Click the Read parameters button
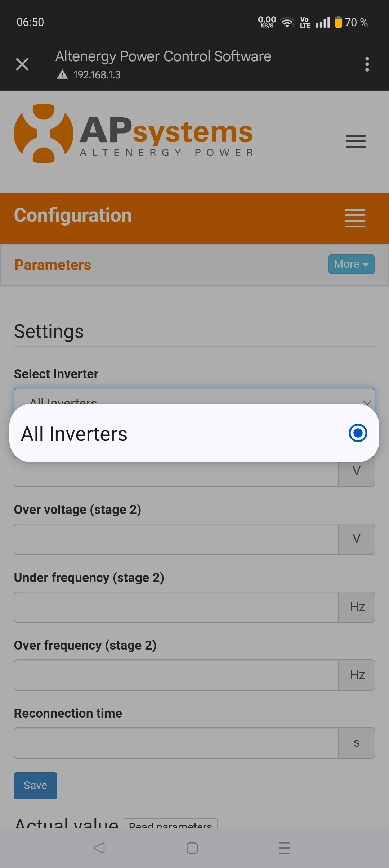The width and height of the screenshot is (389, 868). tap(170, 823)
